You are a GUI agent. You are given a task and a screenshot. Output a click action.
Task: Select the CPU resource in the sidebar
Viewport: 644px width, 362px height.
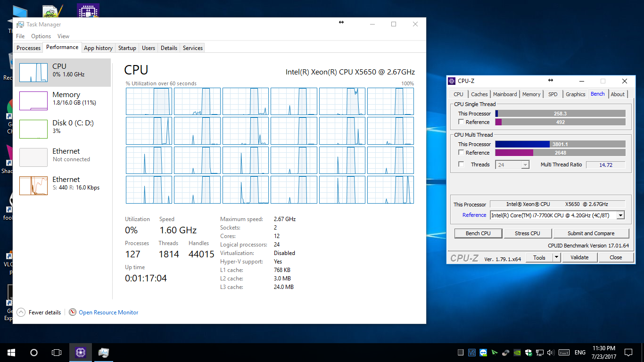coord(63,73)
